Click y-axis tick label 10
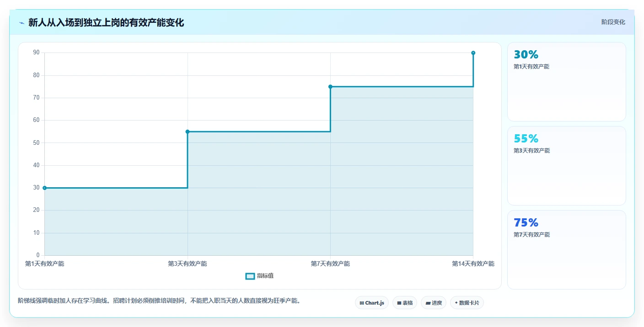Viewport: 644px width, 327px height. [x=37, y=233]
